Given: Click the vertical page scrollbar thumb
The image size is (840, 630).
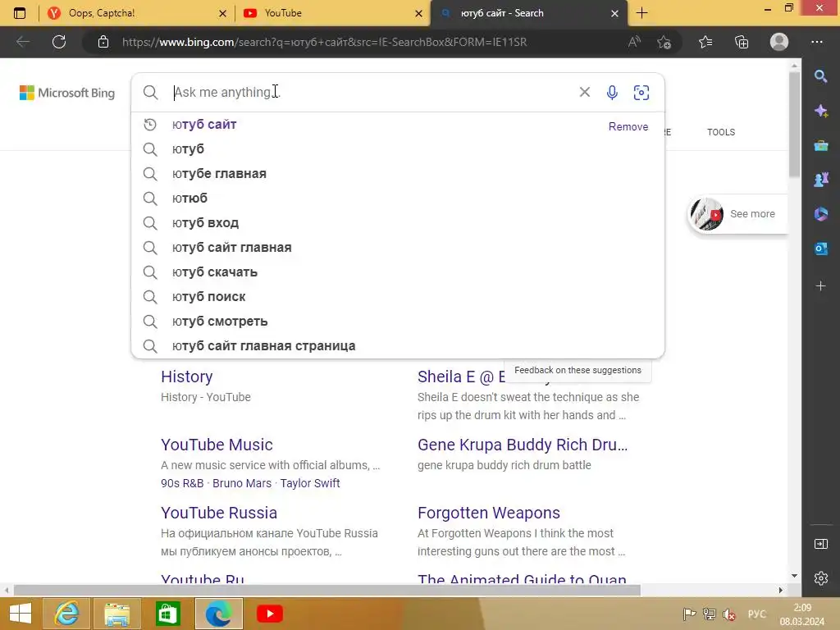Looking at the screenshot, I should (x=794, y=123).
